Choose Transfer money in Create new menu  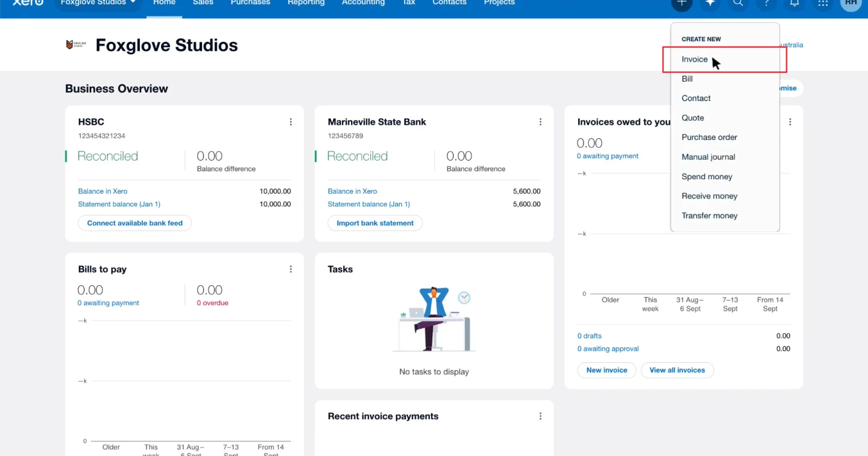(x=725, y=216)
